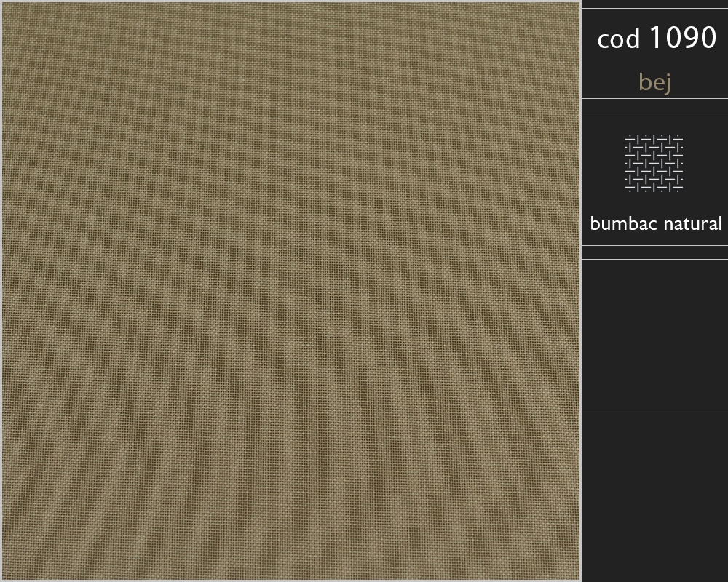Pick the beige color from fabric swatch center
Image resolution: width=728 pixels, height=582 pixels.
click(x=291, y=291)
